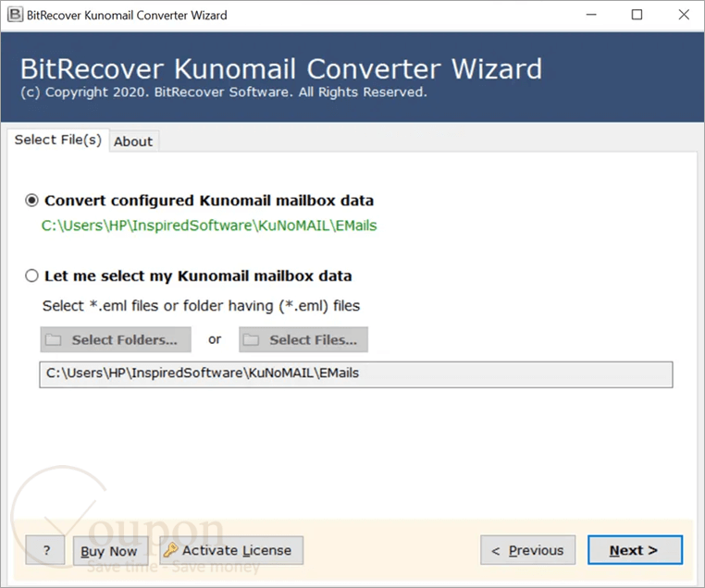Close the Converter Wizard window

tap(684, 15)
